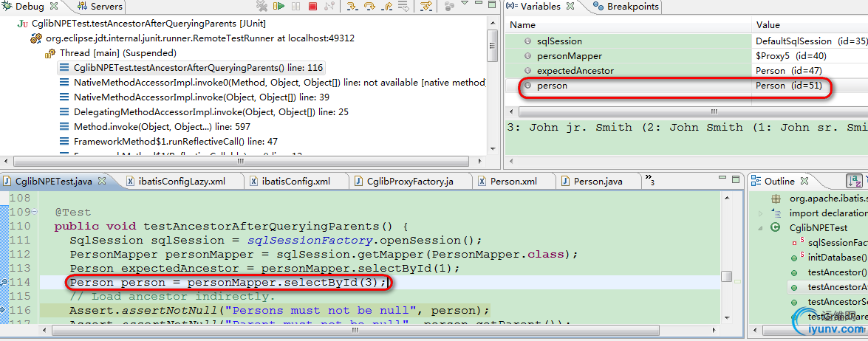Switch to the Servers tab
This screenshot has width=868, height=341.
click(x=100, y=7)
